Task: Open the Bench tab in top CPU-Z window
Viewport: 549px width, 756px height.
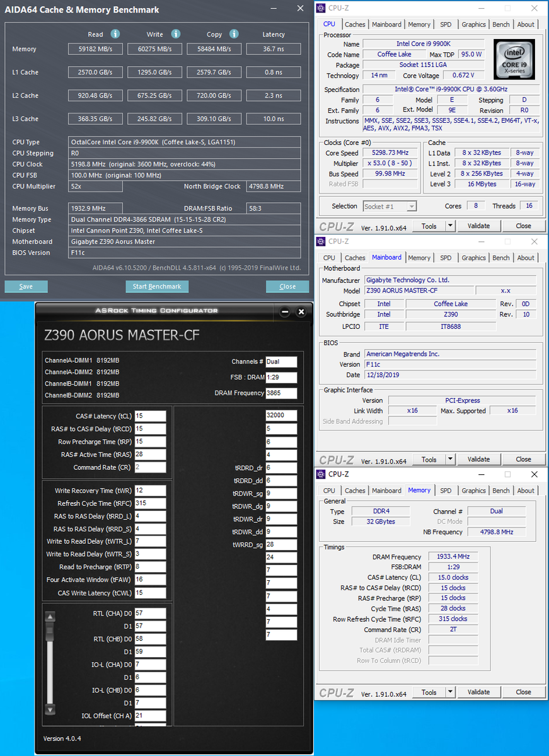Action: click(501, 25)
